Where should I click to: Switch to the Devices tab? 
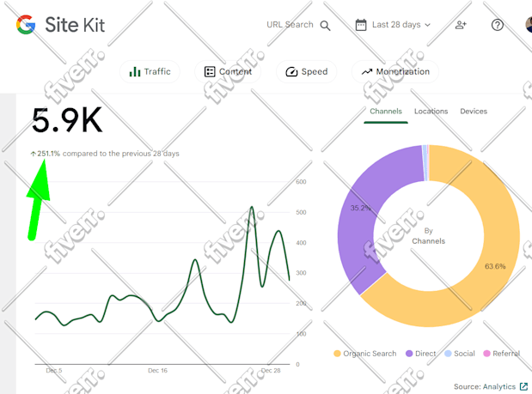pos(474,111)
